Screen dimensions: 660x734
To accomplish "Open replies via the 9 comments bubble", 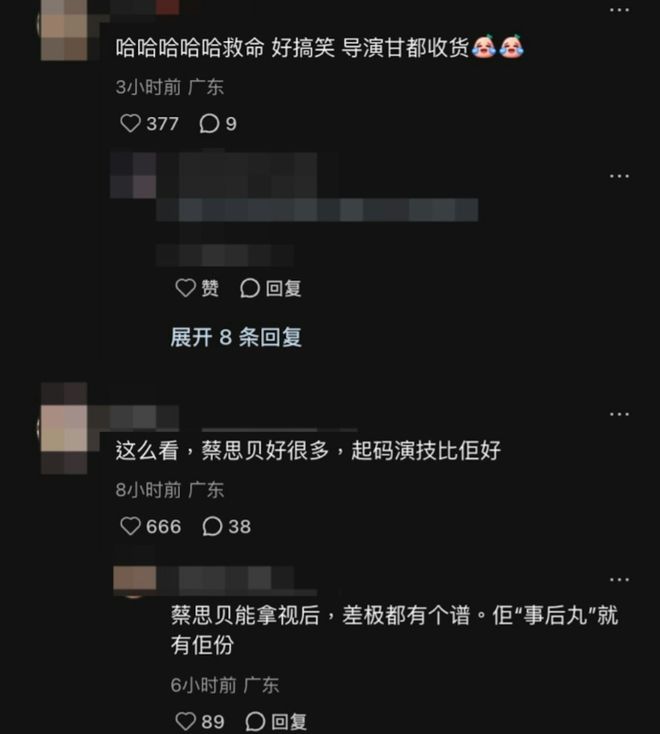I will pyautogui.click(x=209, y=124).
